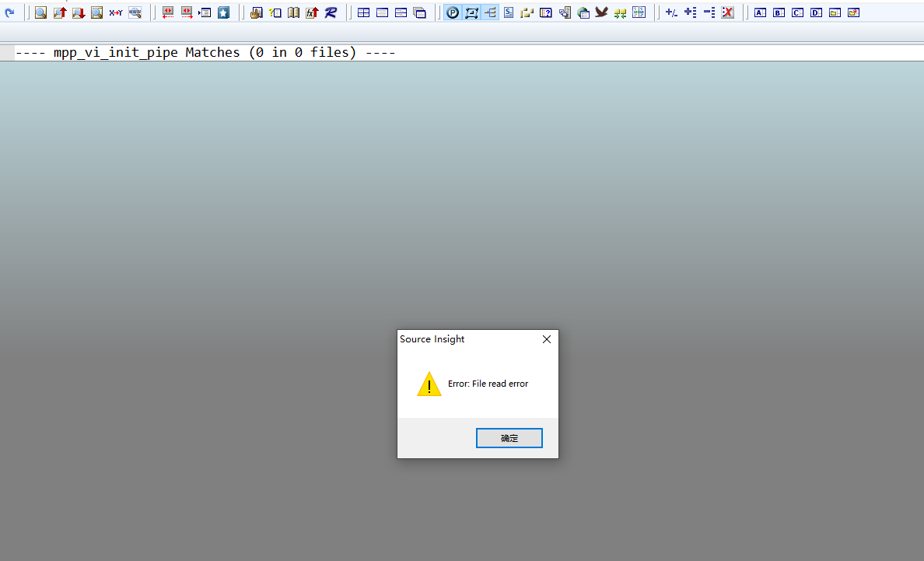Browse Project Symbols with the hand icon
924x561 pixels.
[257, 12]
